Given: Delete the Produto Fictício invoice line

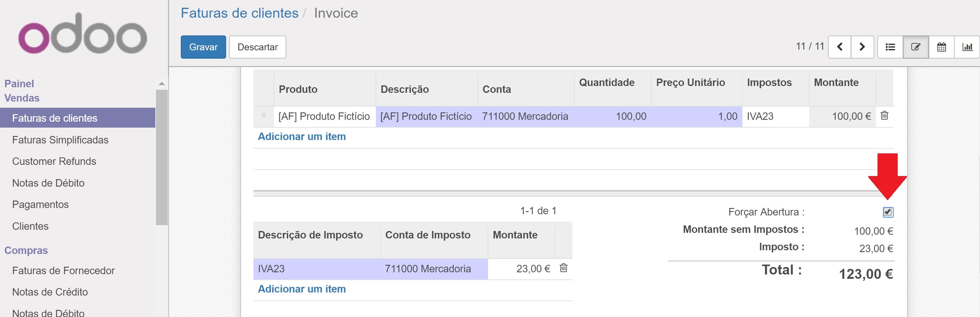Looking at the screenshot, I should coord(885,115).
